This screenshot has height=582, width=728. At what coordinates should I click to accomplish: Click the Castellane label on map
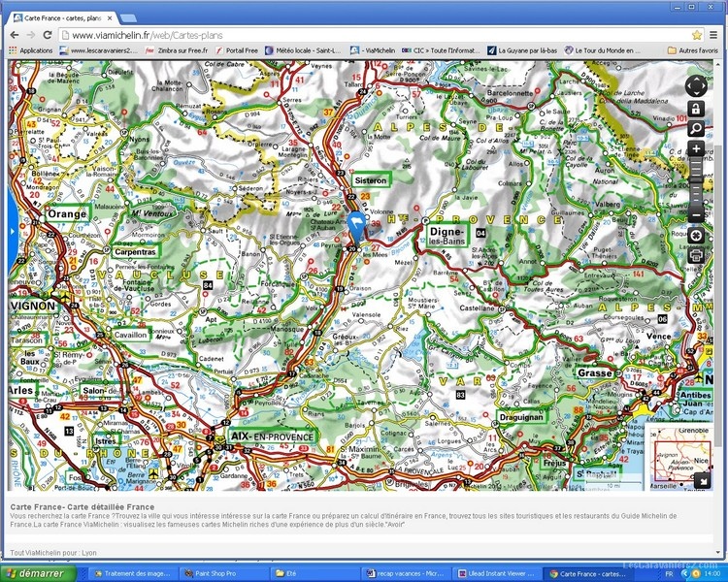point(477,308)
